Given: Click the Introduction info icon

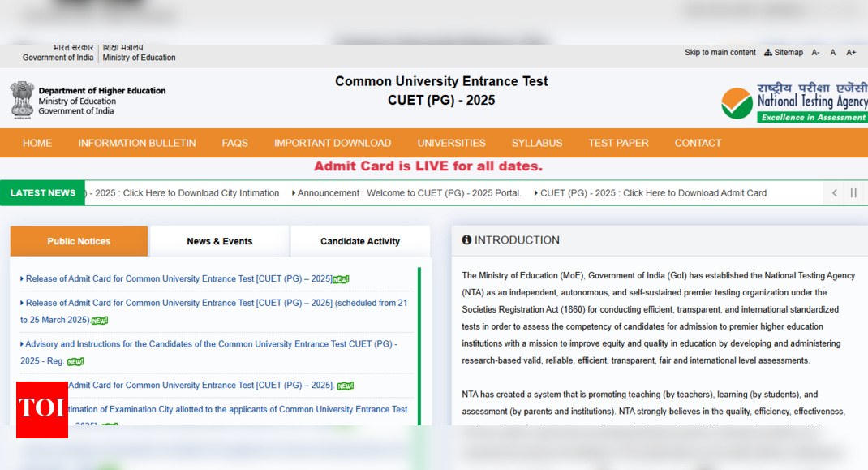Looking at the screenshot, I should pos(466,240).
